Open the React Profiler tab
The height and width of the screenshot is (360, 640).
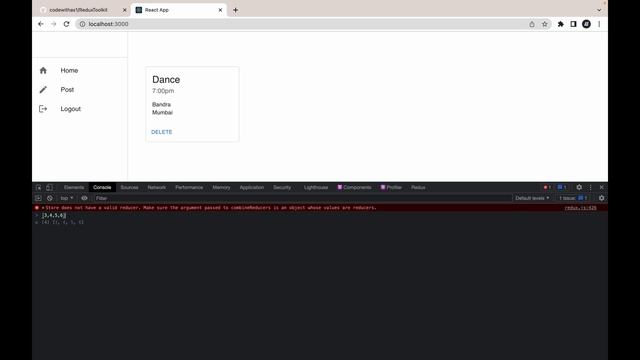[x=391, y=187]
